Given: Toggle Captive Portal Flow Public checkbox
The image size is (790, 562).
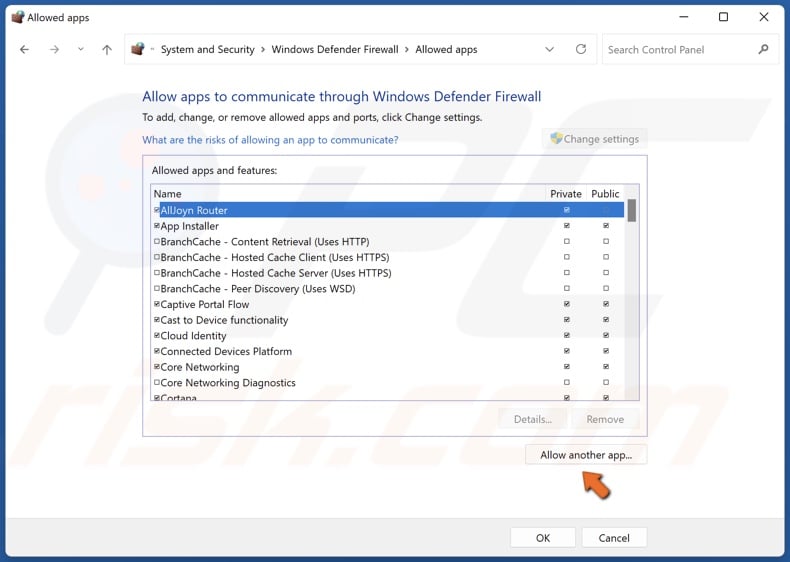Looking at the screenshot, I should click(x=606, y=303).
